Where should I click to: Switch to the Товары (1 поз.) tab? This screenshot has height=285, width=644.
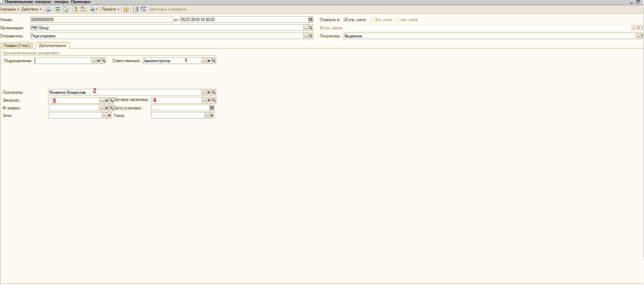(x=17, y=46)
